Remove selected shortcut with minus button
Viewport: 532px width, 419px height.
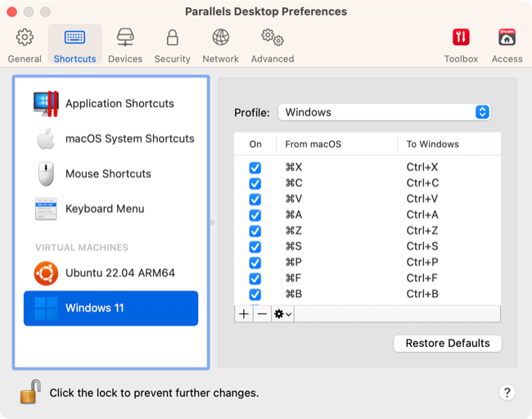pyautogui.click(x=262, y=314)
